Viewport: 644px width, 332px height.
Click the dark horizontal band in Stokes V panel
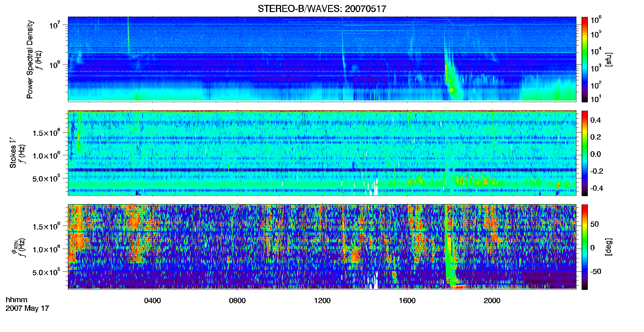click(322, 170)
